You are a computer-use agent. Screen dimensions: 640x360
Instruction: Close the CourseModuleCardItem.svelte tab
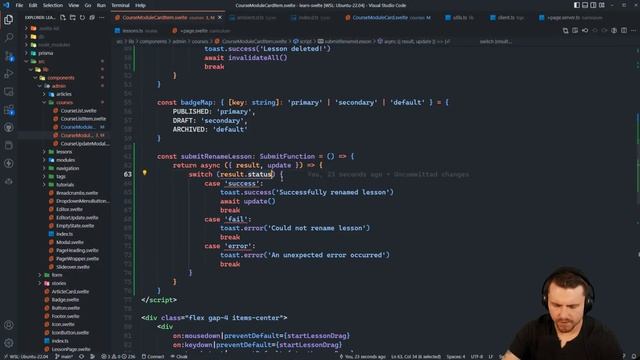click(220, 18)
